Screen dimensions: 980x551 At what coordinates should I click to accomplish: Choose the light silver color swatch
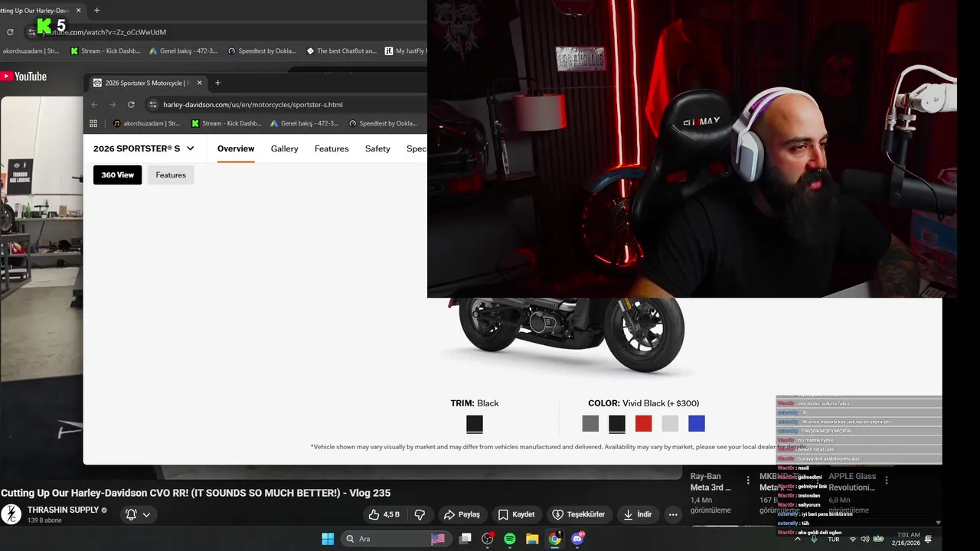click(x=670, y=424)
